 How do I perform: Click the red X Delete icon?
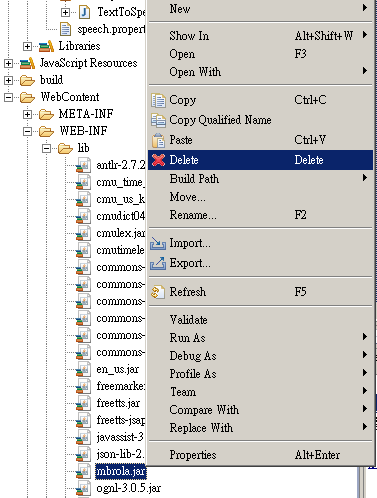pos(158,160)
